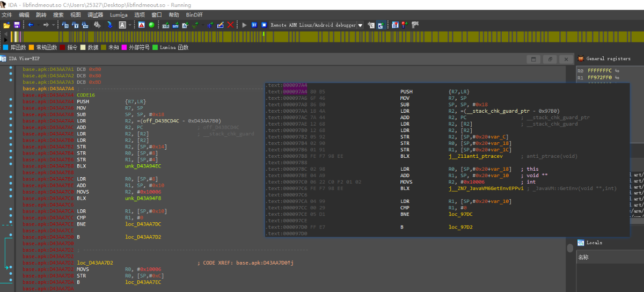The width and height of the screenshot is (644, 292).
Task: Click the cyan library function legend swatch
Action: pos(5,48)
